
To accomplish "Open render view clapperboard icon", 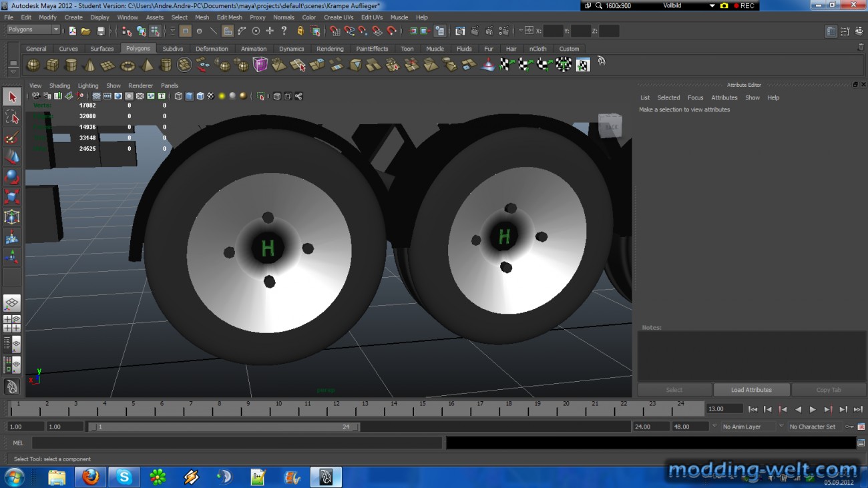I will pos(460,31).
